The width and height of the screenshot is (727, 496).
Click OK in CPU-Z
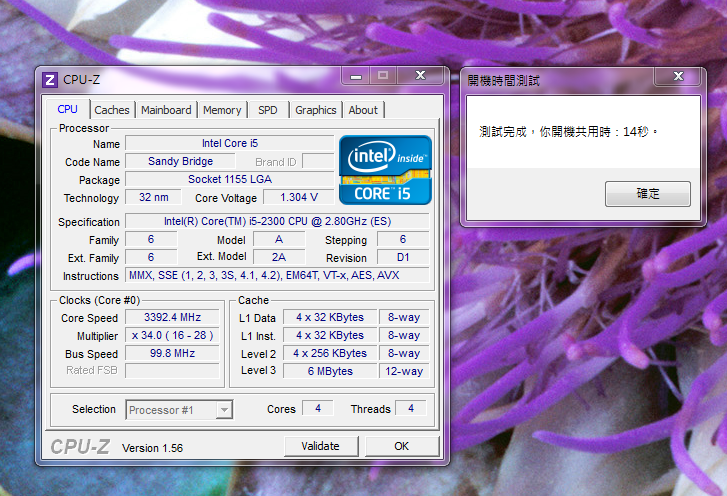[x=402, y=446]
